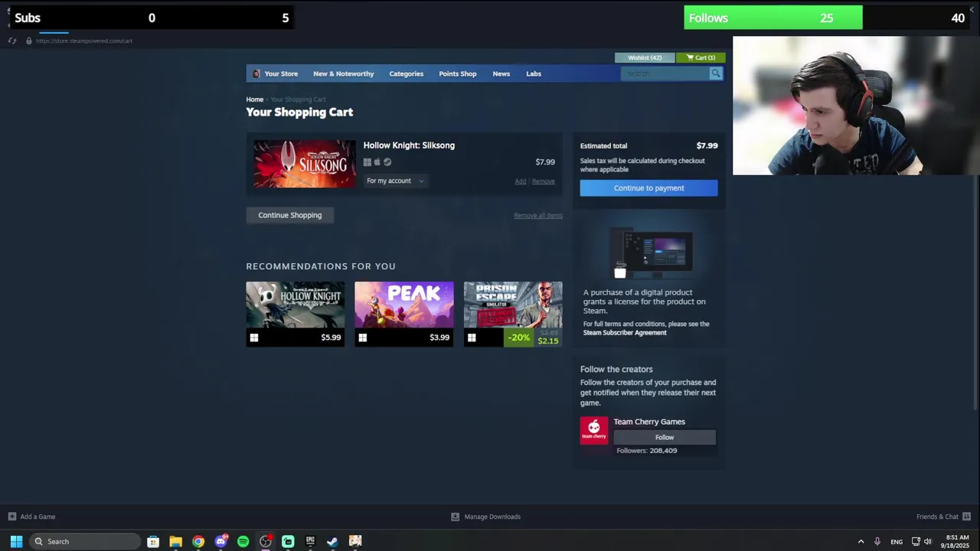Click the Team Cherry Games name
Screen dimensions: 980x551
649,422
